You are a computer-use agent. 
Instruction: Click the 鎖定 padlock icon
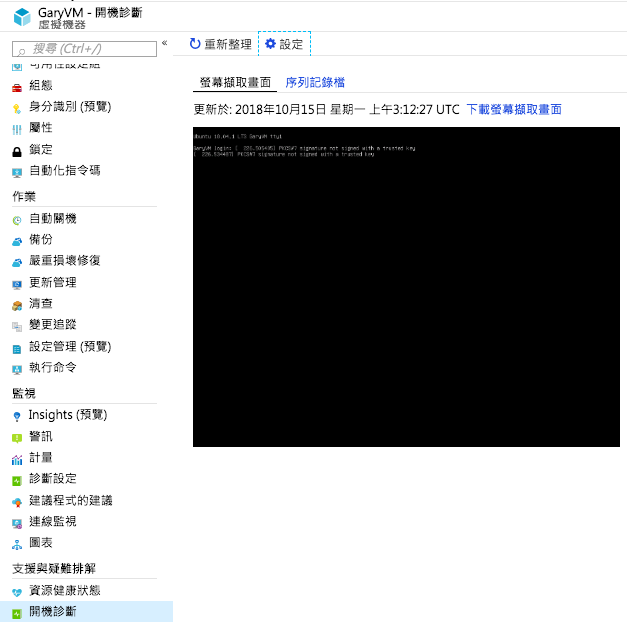17,152
